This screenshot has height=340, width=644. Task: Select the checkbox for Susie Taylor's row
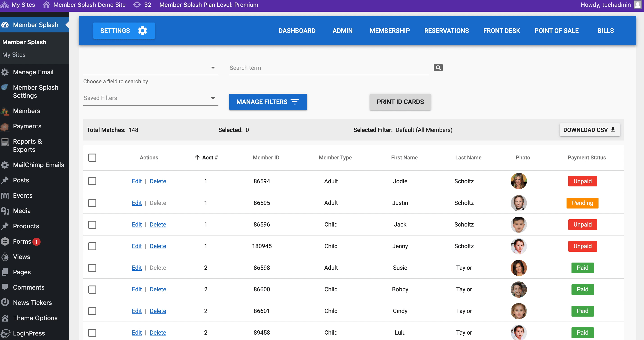tap(92, 268)
